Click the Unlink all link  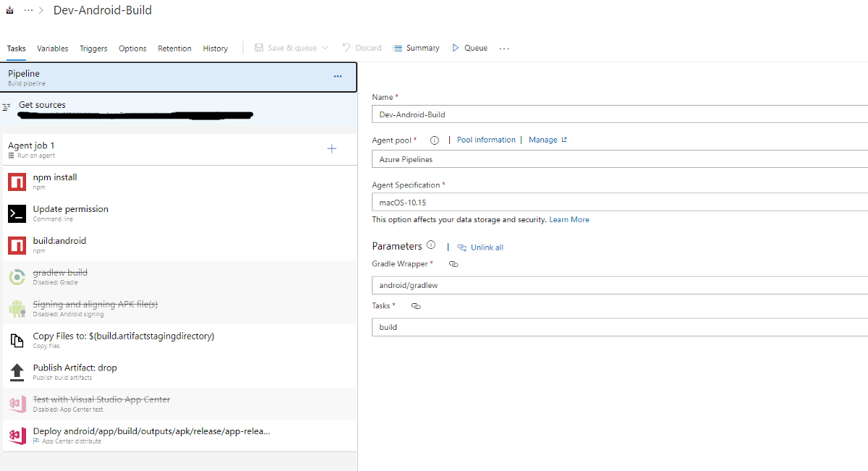(486, 247)
